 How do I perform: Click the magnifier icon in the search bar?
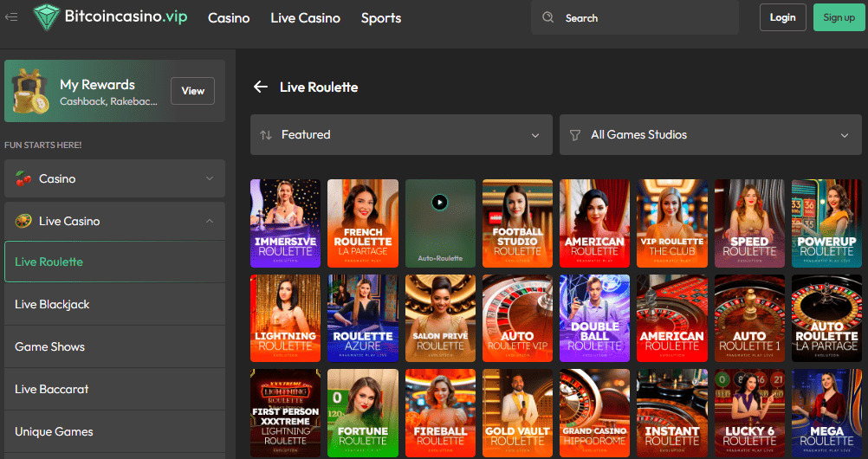547,17
